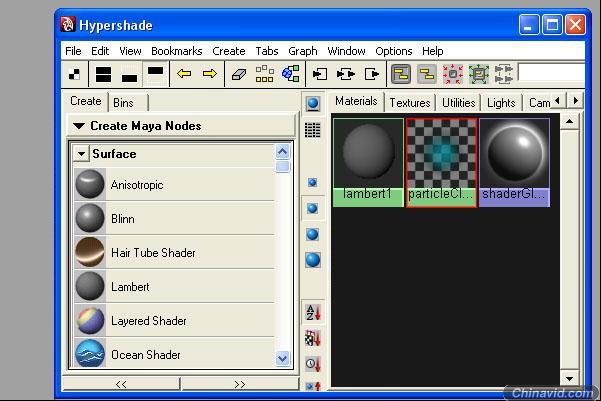Go to previous graph with left arrow
Image resolution: width=601 pixels, height=401 pixels.
184,73
